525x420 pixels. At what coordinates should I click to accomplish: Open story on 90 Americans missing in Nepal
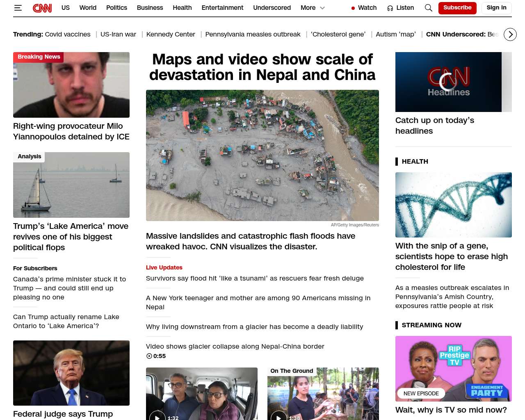point(258,302)
